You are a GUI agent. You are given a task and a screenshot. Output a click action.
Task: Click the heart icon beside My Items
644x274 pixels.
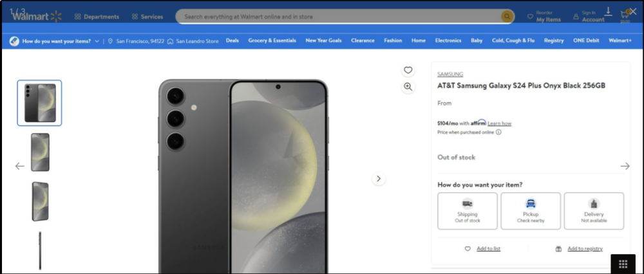click(x=530, y=17)
